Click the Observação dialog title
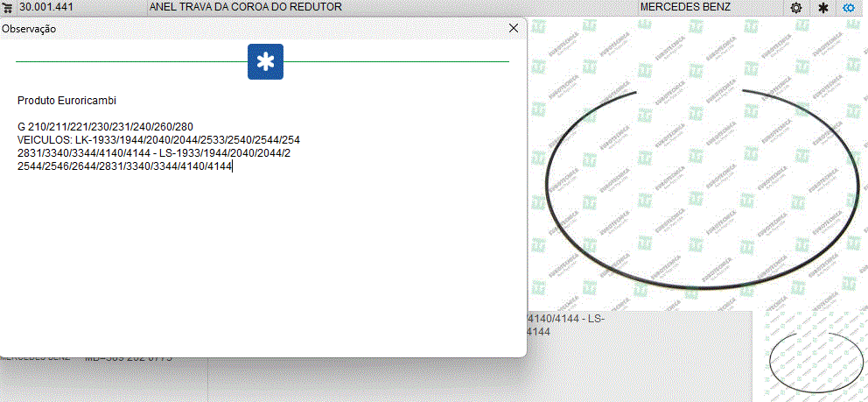The width and height of the screenshot is (868, 402). click(x=29, y=29)
